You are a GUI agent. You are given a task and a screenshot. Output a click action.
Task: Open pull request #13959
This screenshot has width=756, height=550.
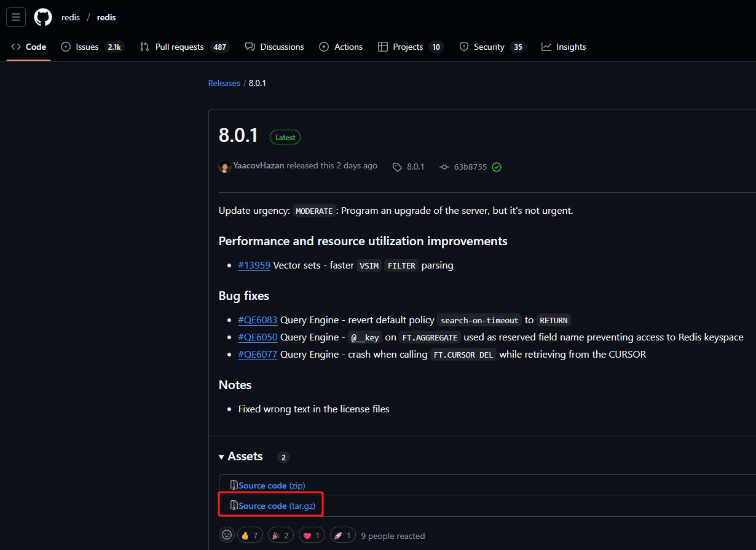point(254,265)
